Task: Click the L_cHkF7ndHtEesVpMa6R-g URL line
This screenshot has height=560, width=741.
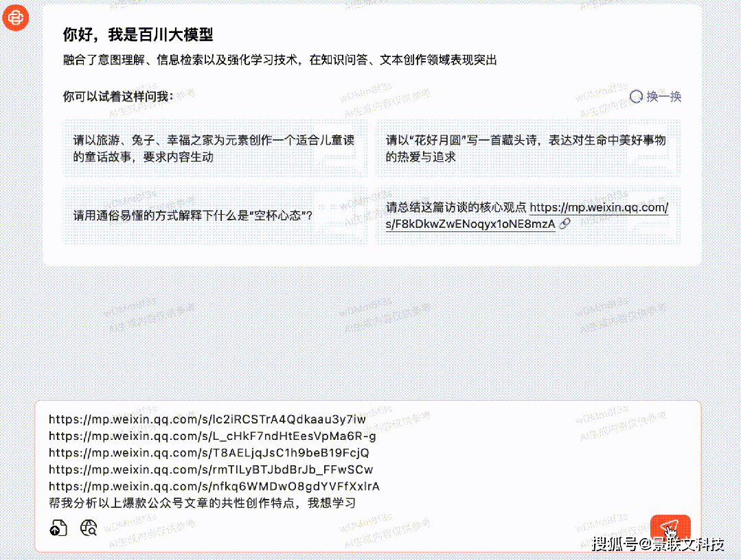Action: (x=212, y=436)
